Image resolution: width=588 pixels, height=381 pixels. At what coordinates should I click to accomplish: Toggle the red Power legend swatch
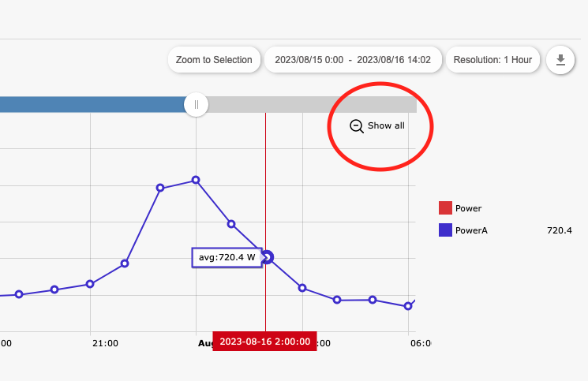(445, 208)
